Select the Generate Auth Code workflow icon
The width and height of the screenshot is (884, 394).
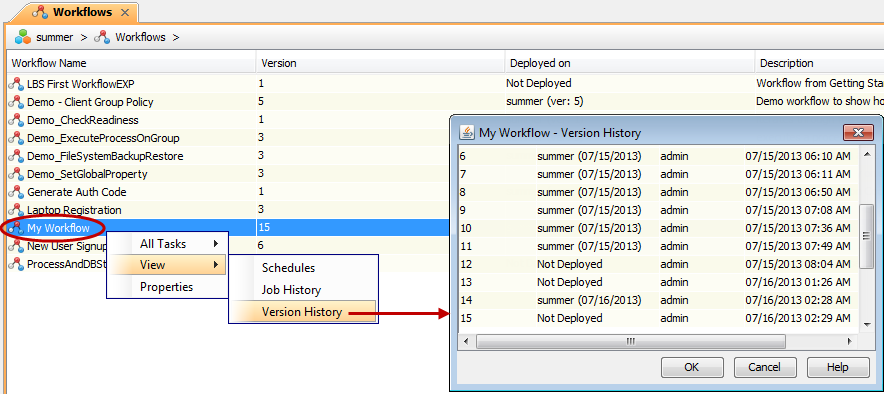coord(16,192)
